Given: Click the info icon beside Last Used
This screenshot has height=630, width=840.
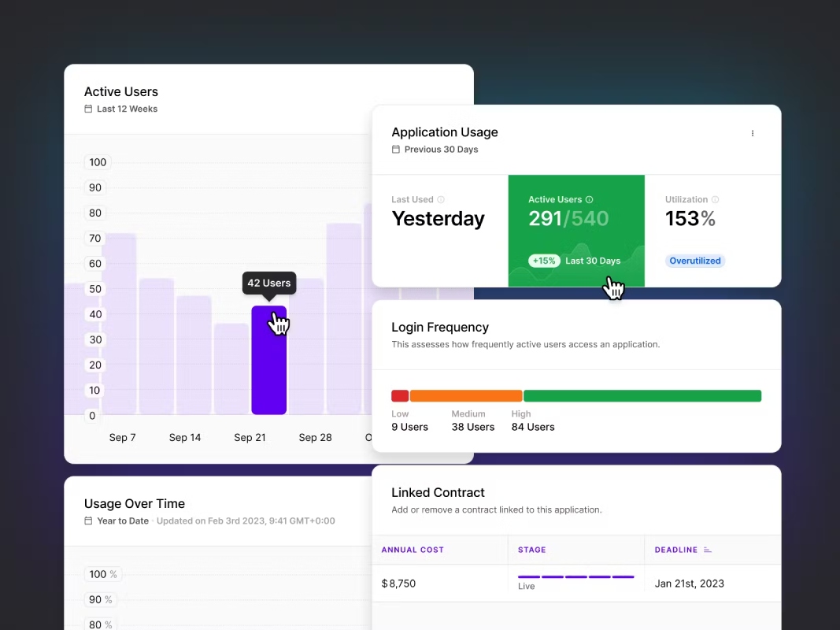Looking at the screenshot, I should point(441,199).
